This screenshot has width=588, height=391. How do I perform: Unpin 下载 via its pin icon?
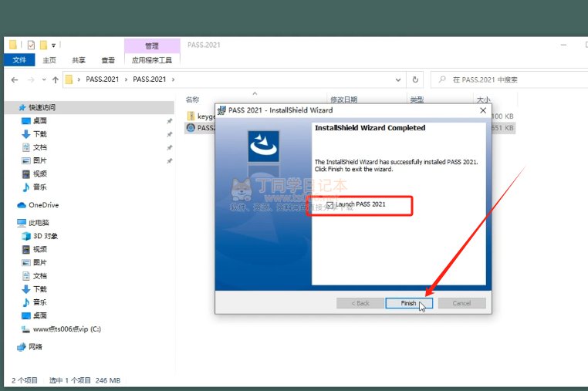[170, 134]
